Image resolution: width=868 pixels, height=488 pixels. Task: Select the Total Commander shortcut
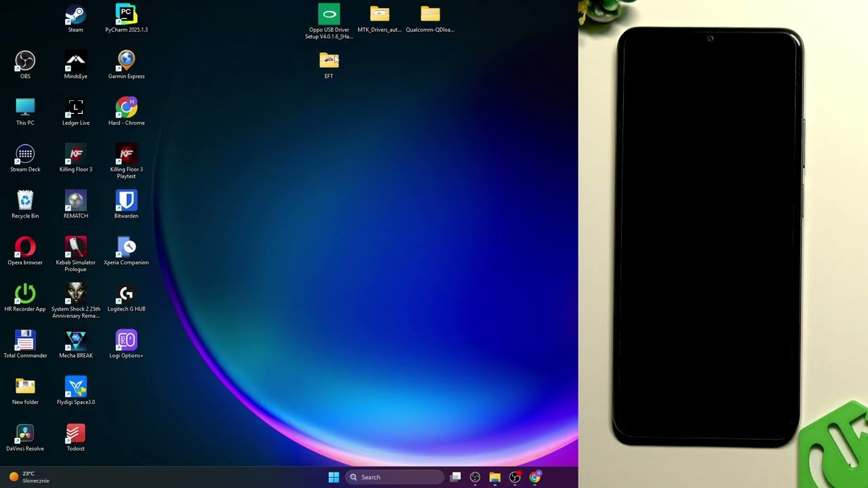pos(25,345)
